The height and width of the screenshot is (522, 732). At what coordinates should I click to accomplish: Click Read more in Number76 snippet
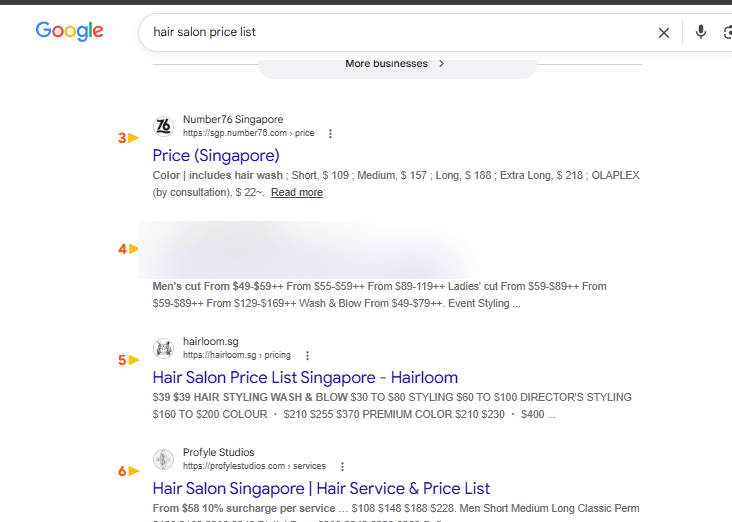click(297, 192)
